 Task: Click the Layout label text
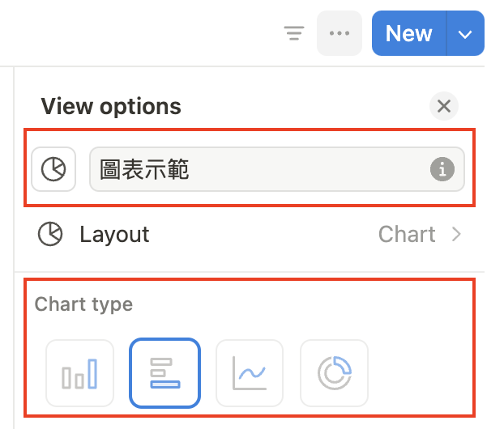click(114, 235)
